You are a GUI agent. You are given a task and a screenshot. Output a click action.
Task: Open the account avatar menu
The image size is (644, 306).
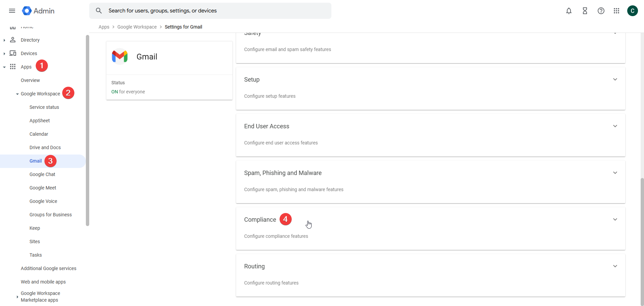point(632,11)
